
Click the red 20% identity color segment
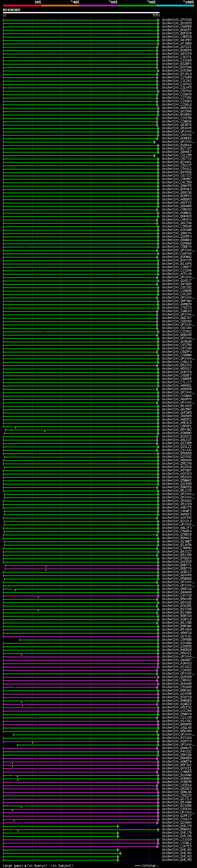pyautogui.click(x=22, y=6)
